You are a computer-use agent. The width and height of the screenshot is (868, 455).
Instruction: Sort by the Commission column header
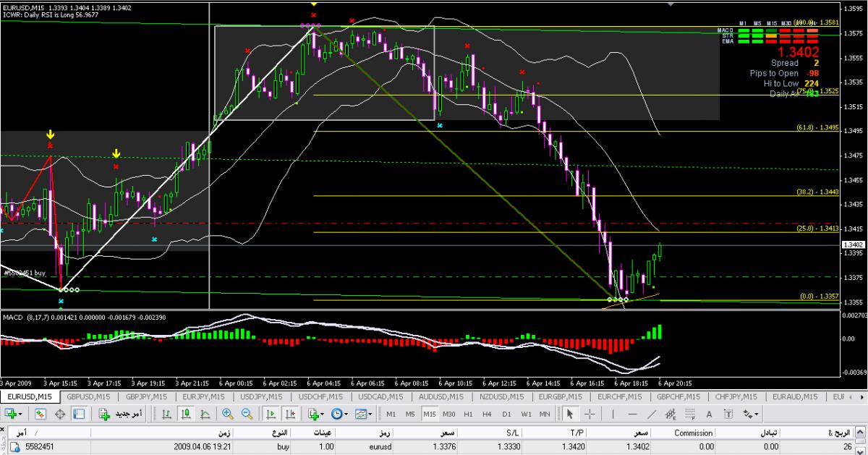tap(693, 432)
